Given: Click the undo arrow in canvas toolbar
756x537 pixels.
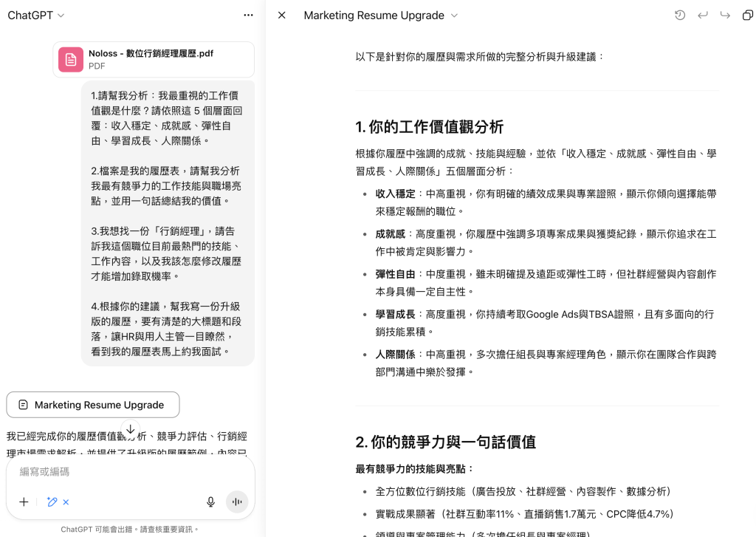Looking at the screenshot, I should 702,15.
